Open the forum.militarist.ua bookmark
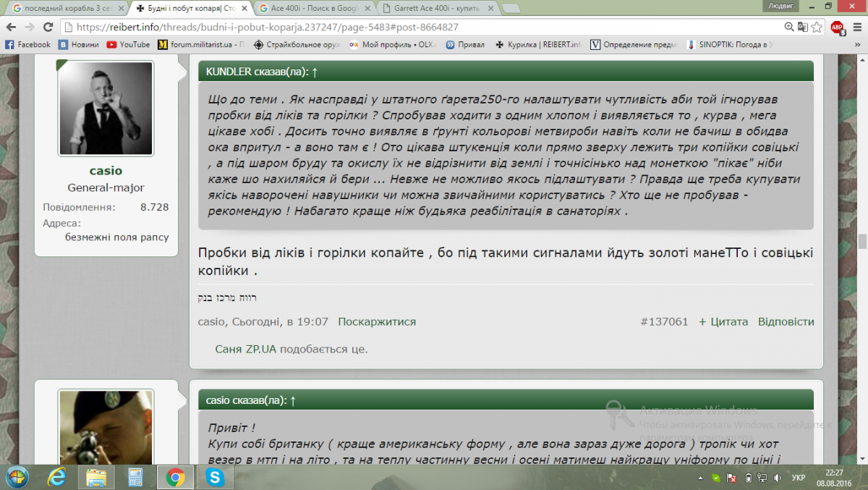The height and width of the screenshot is (490, 868). (202, 44)
